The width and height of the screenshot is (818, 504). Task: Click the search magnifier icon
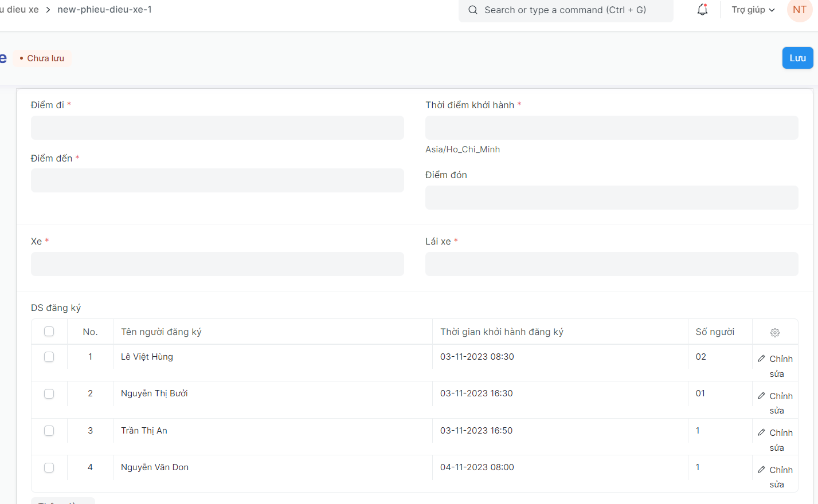click(473, 10)
